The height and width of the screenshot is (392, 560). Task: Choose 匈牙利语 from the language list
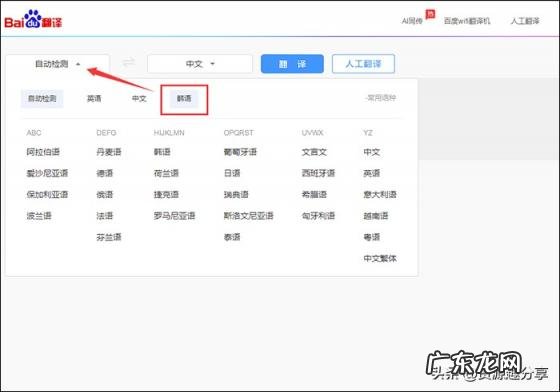pos(318,216)
